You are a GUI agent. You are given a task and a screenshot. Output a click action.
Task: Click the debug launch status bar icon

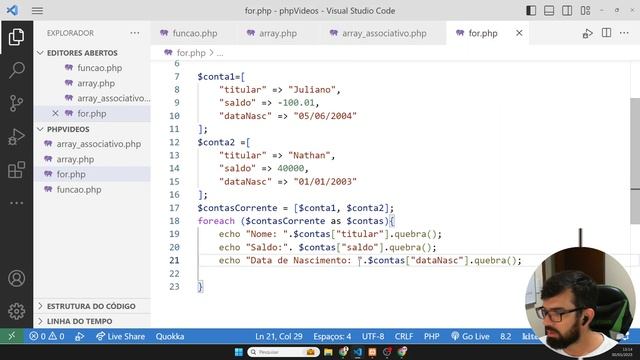tap(80, 336)
